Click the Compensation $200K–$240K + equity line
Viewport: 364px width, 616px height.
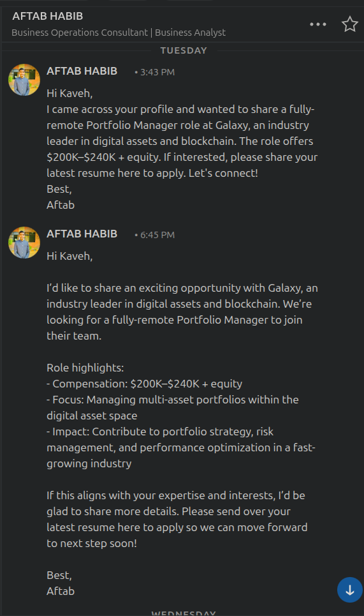coord(144,384)
